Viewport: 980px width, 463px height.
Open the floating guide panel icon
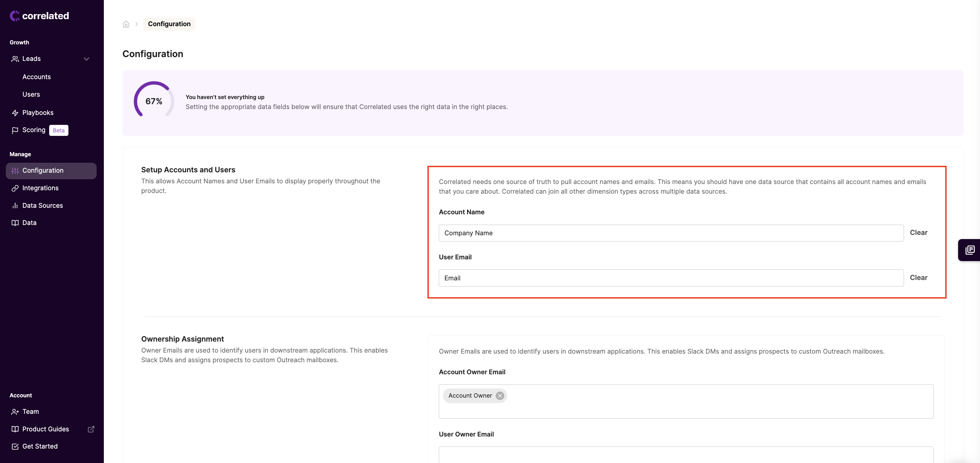[970, 250]
